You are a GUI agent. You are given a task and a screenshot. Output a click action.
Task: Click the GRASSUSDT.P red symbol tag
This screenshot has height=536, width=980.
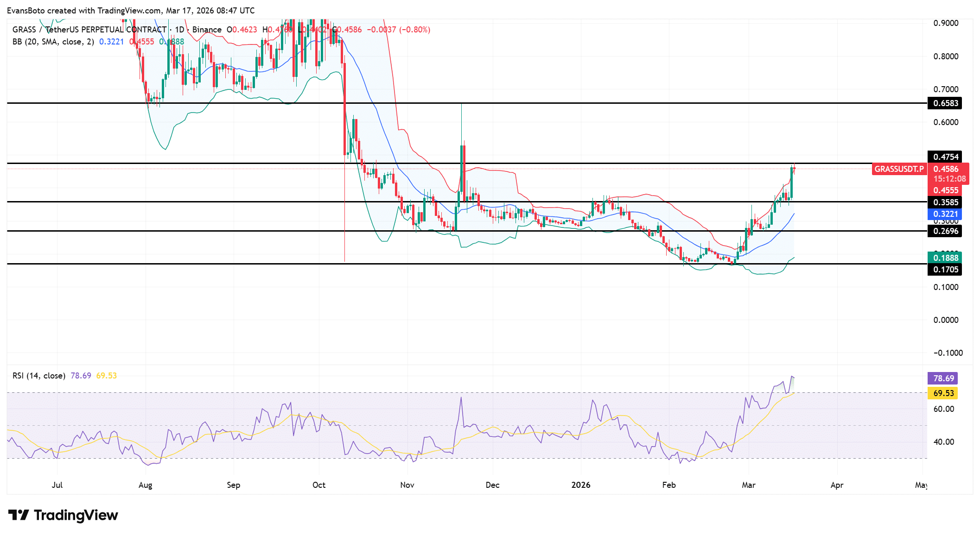(899, 169)
